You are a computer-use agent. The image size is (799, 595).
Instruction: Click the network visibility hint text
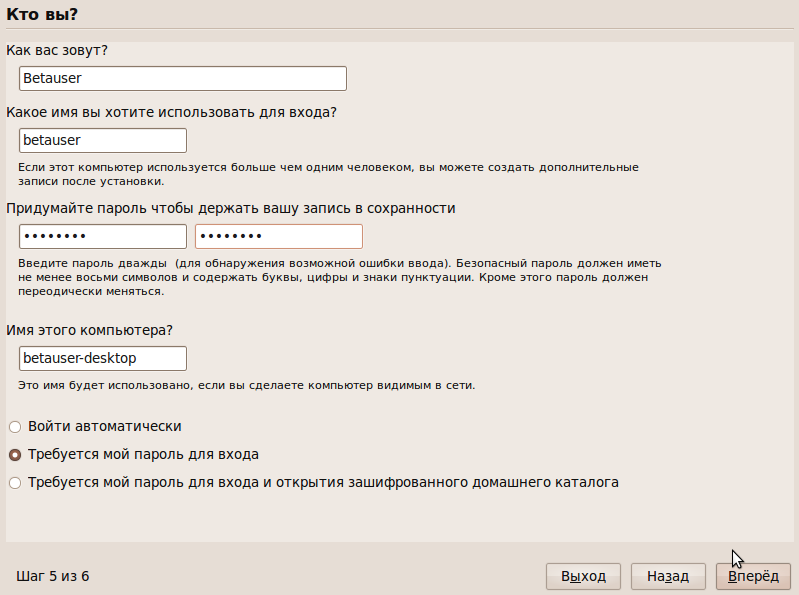tap(247, 385)
